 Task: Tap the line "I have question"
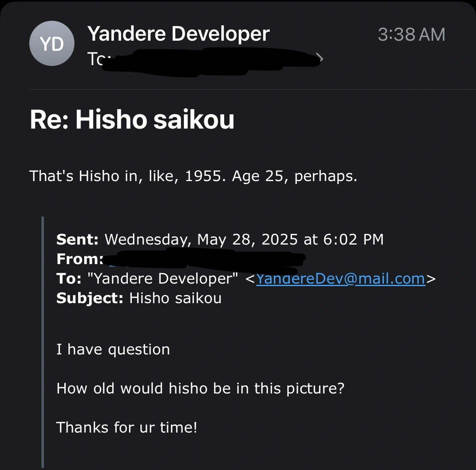pos(113,350)
